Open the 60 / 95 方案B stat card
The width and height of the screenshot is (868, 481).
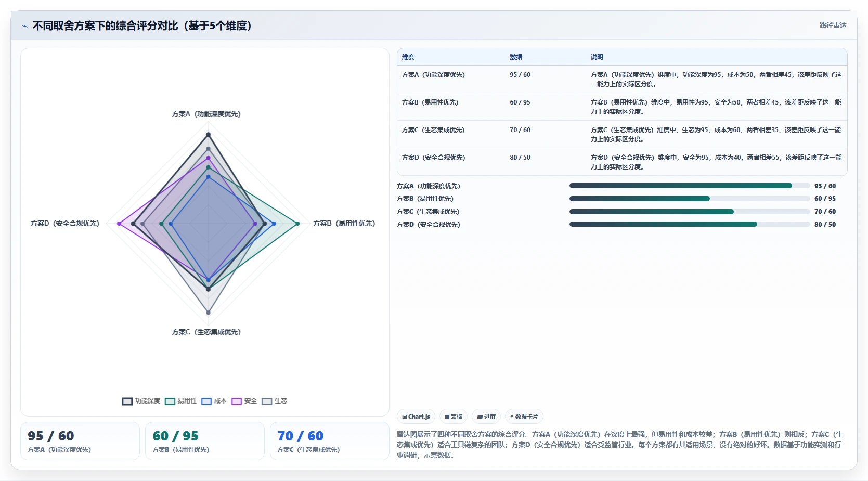point(205,441)
